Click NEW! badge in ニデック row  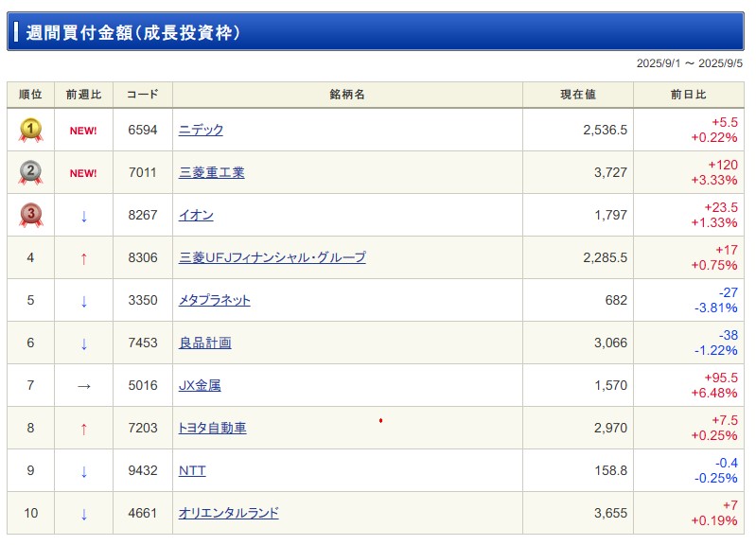tap(83, 131)
